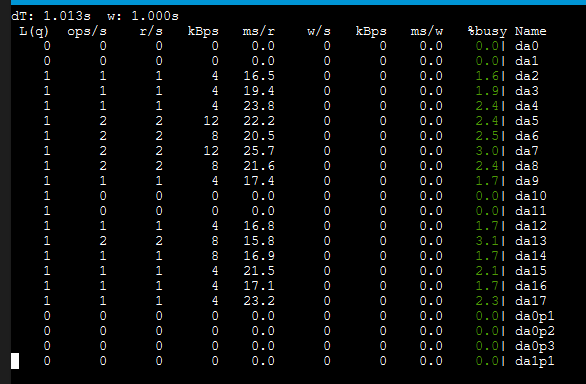The width and height of the screenshot is (586, 384).
Task: Click device name da16
Action: [531, 286]
